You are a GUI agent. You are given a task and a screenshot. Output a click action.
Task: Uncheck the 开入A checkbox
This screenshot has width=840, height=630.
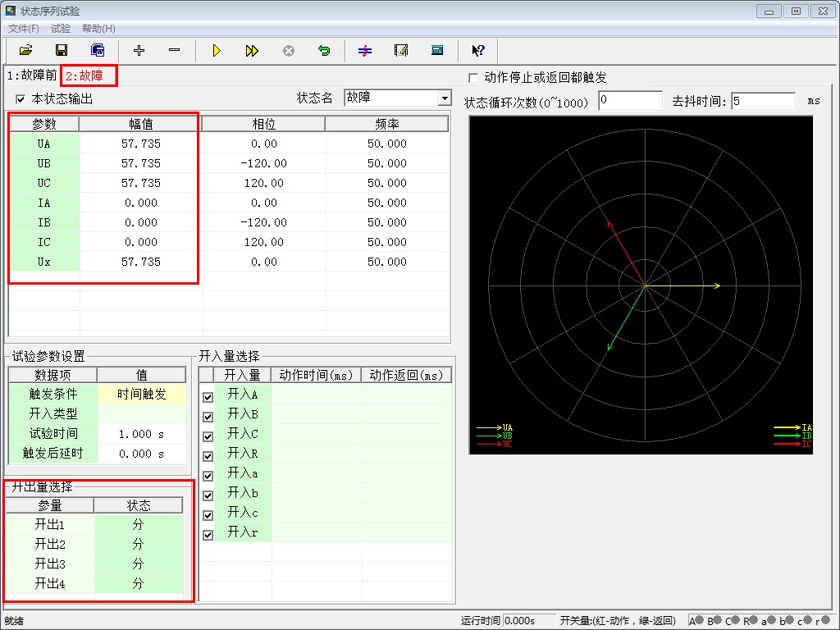coord(208,397)
